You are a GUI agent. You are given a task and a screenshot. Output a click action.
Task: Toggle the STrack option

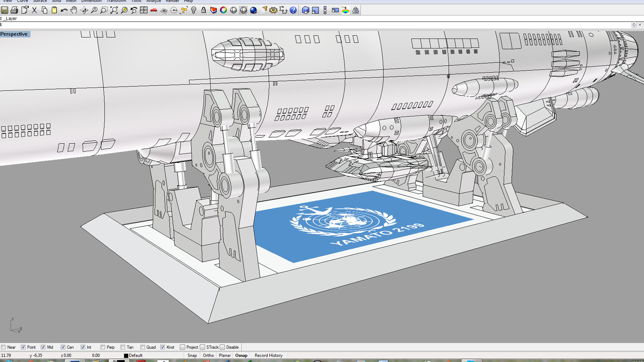point(202,347)
